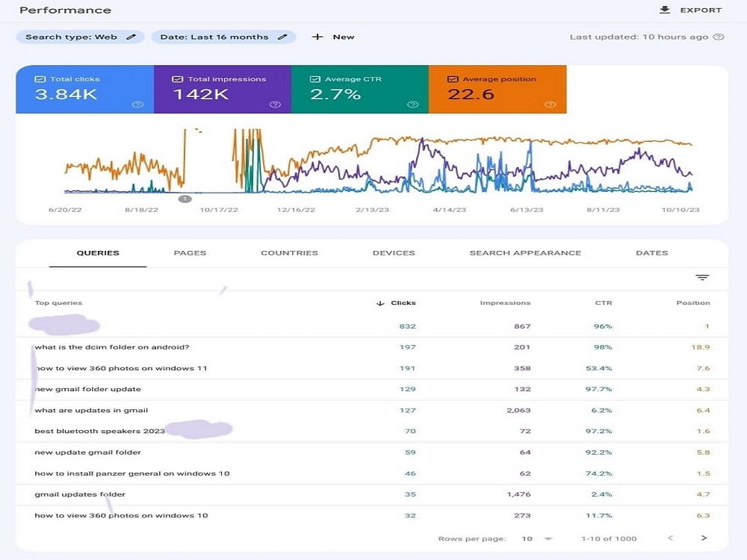Edit the Search type: Web filter pencil
This screenshot has width=747, height=560.
(131, 37)
